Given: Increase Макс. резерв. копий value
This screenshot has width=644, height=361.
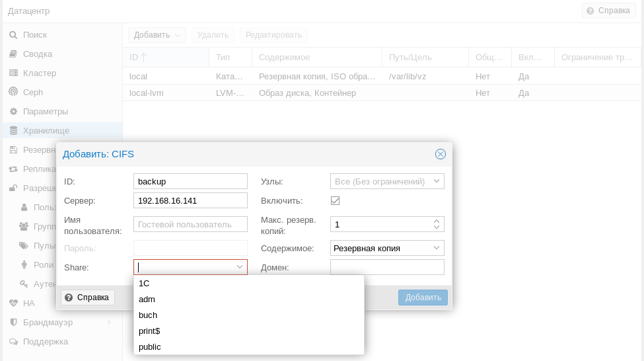Looking at the screenshot, I should coord(437,221).
